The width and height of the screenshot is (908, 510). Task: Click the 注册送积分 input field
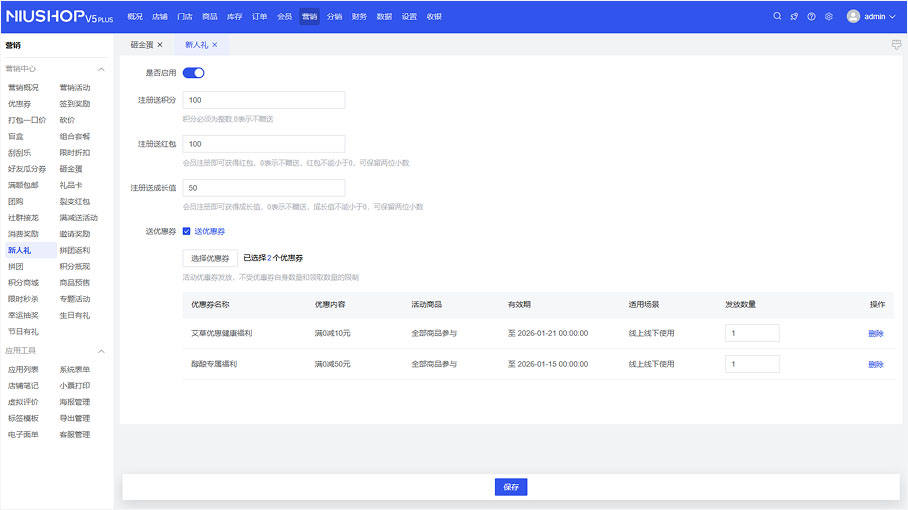tap(264, 100)
